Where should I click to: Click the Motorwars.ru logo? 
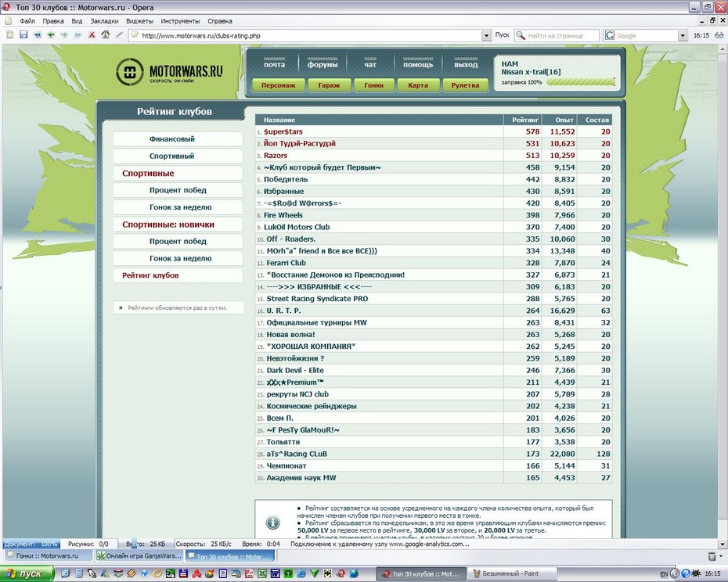(x=170, y=72)
